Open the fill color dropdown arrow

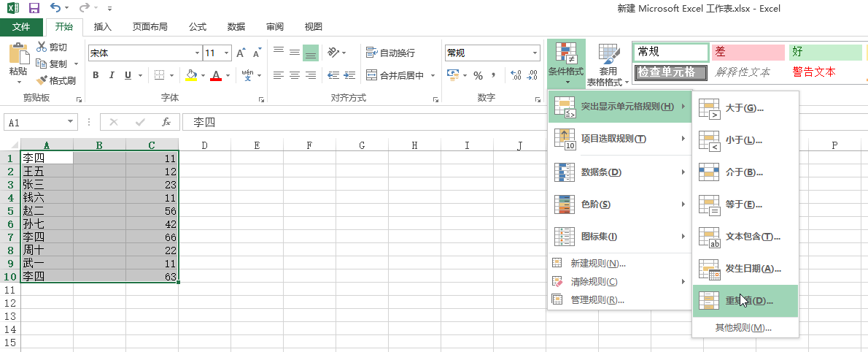pos(204,75)
